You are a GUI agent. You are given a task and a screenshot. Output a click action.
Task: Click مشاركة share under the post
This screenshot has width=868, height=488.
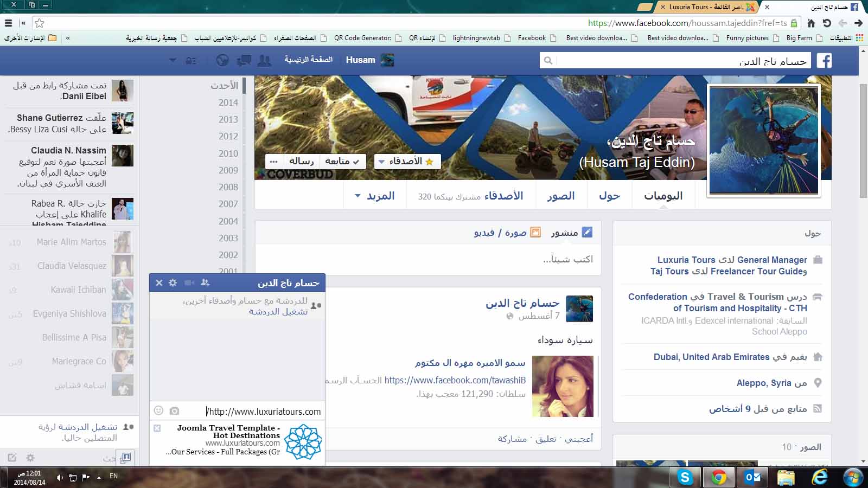[512, 439]
